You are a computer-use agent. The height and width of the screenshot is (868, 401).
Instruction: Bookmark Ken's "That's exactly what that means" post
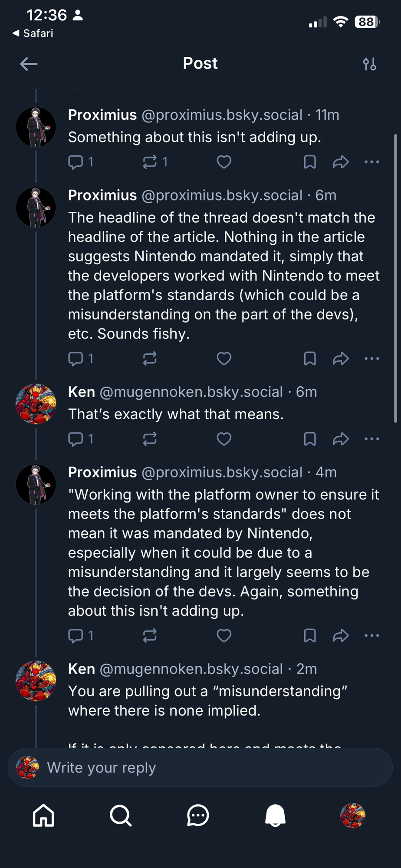[309, 439]
